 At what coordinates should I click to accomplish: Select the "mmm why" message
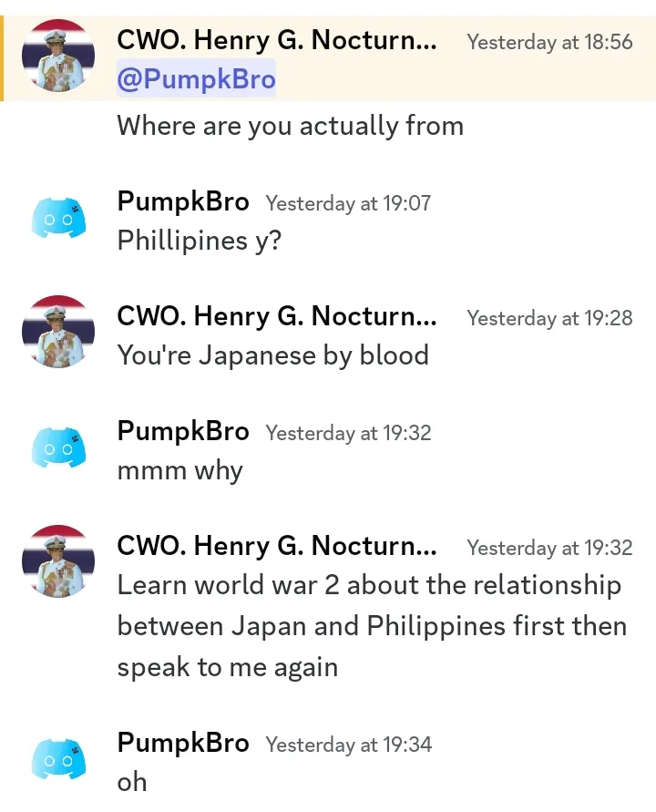[179, 471]
